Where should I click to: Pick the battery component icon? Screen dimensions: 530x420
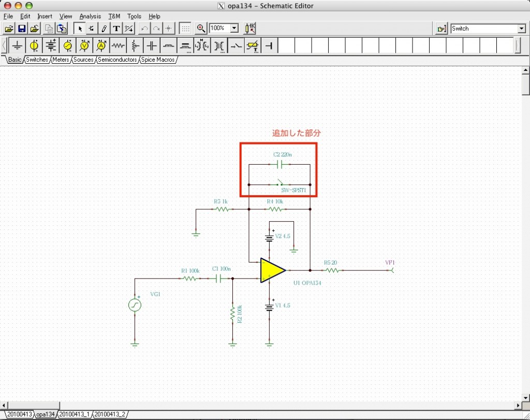click(x=51, y=46)
